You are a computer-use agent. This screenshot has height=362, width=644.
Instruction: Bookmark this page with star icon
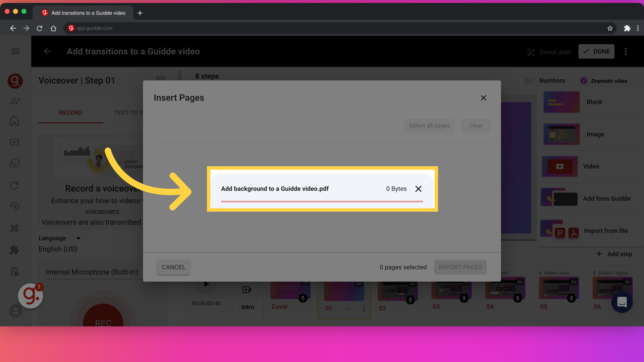click(x=610, y=28)
